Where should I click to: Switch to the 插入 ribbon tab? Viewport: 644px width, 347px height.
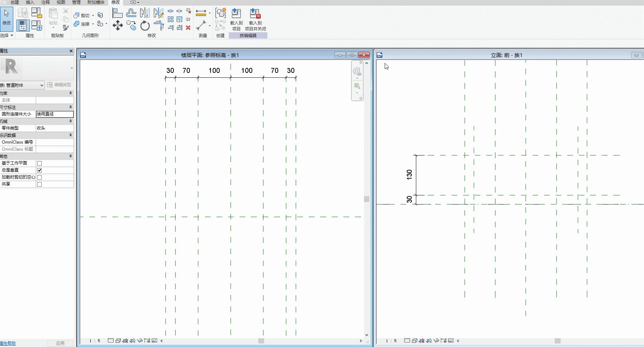pyautogui.click(x=30, y=2)
